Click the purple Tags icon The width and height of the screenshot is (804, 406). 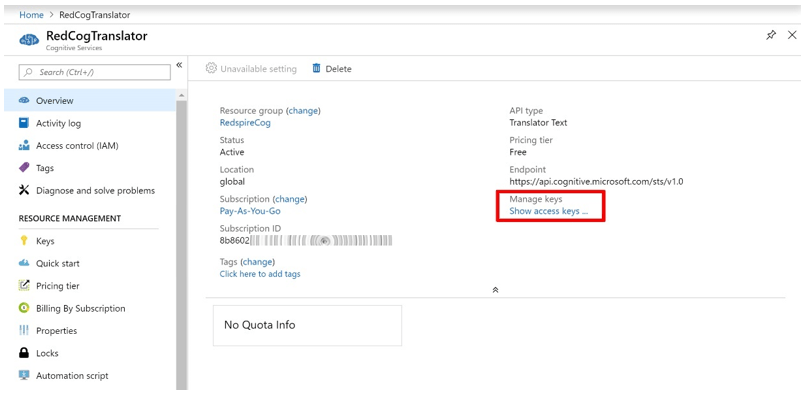24,168
